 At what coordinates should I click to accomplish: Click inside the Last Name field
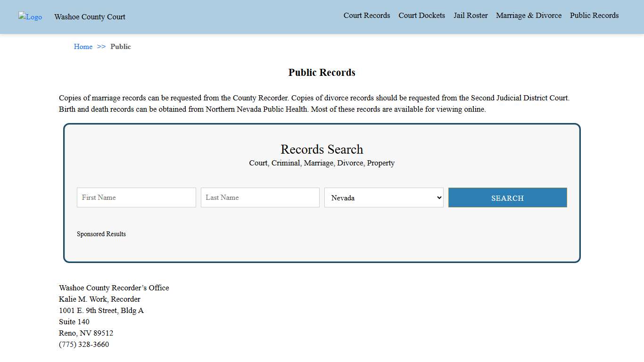[x=260, y=197]
